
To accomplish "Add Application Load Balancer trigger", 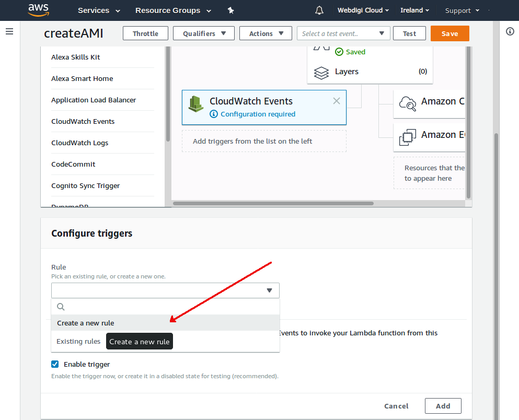I will (102, 100).
